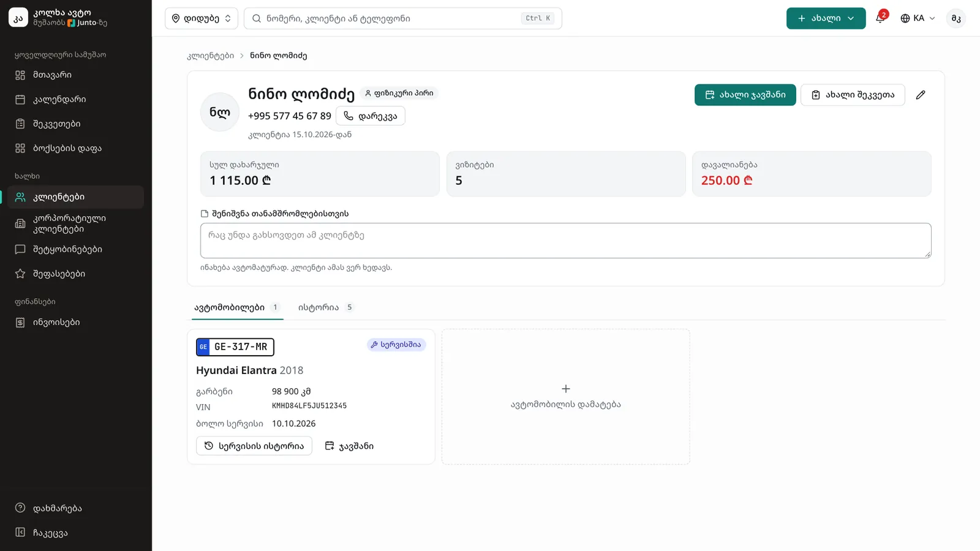980x551 pixels.
Task: Switch to ავტომობილები tab
Action: tap(237, 307)
